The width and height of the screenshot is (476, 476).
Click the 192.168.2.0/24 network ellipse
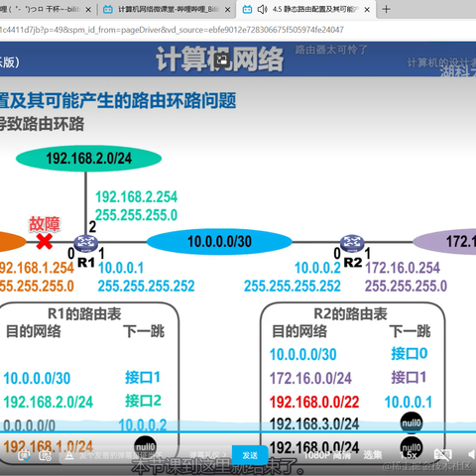88,159
